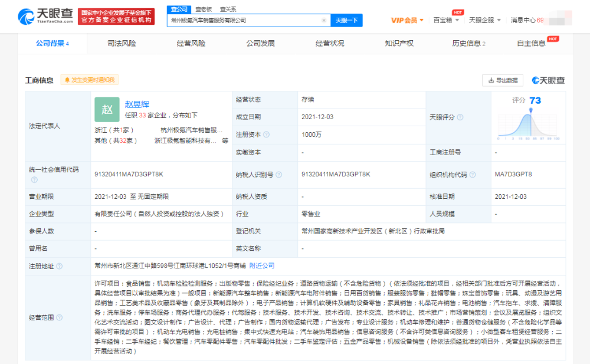
Task: Select the 查老板 search type tab
Action: click(204, 9)
